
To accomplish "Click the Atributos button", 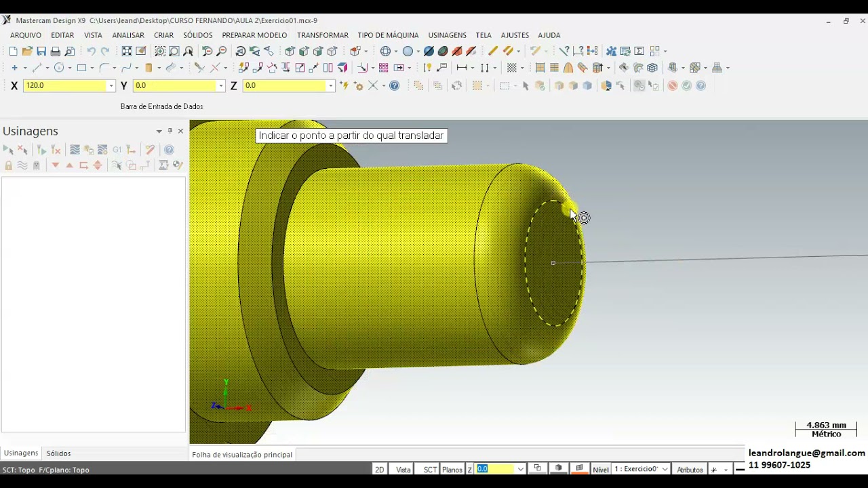I will click(x=690, y=470).
